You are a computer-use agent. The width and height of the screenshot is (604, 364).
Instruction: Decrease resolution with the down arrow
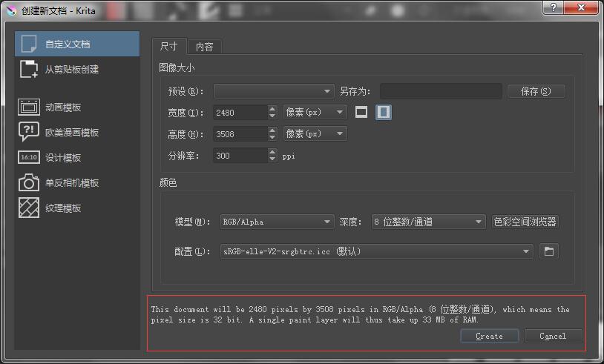click(x=272, y=159)
